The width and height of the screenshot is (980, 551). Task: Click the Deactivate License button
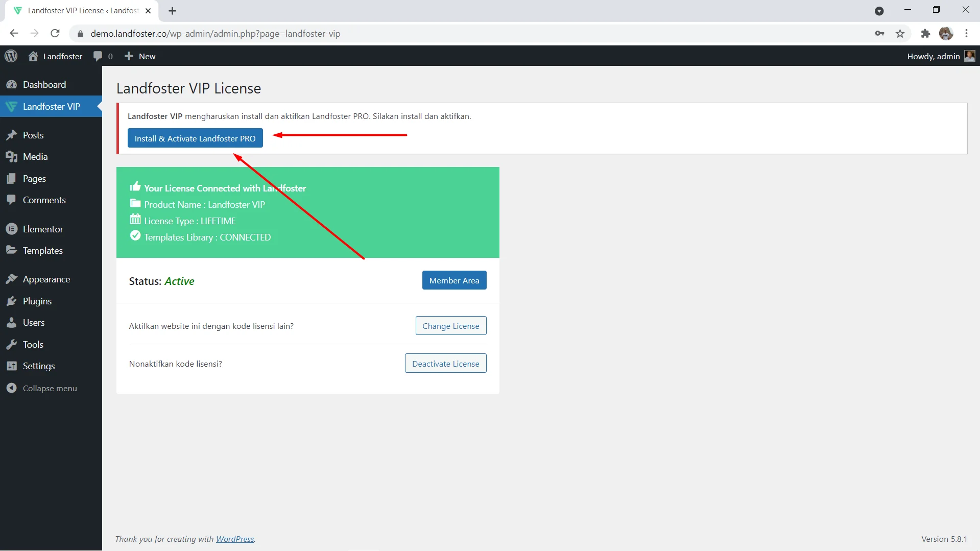pos(446,364)
